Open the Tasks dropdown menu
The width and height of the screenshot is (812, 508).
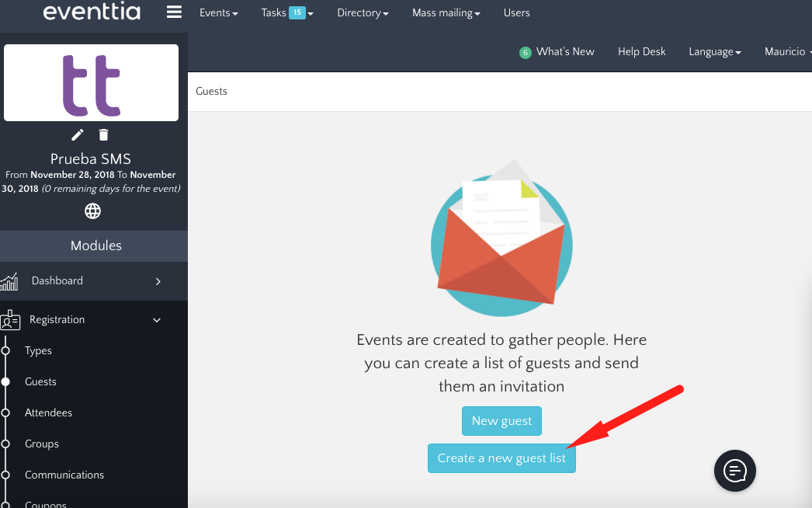click(x=286, y=13)
